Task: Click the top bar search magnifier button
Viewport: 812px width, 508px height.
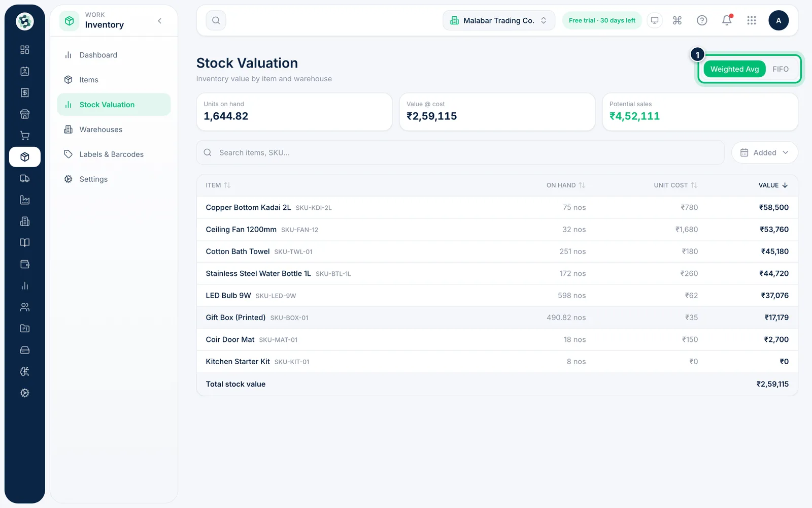Action: [216, 20]
